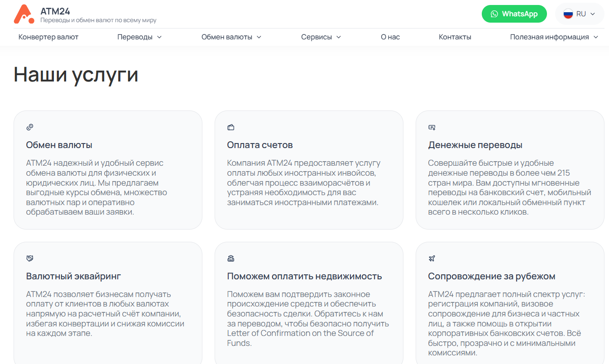Screen dimensions: 609x364
Task: Open the Денежные переводы service card heading
Action: click(475, 145)
